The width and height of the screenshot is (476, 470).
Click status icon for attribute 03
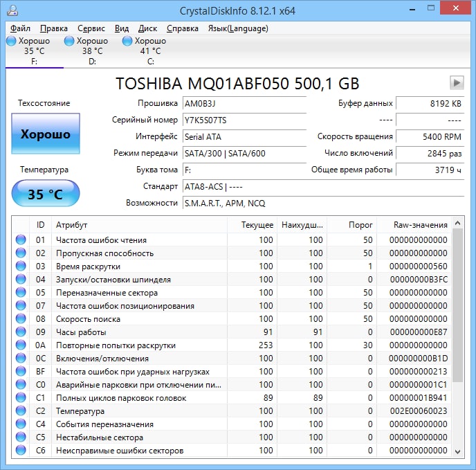(21, 266)
